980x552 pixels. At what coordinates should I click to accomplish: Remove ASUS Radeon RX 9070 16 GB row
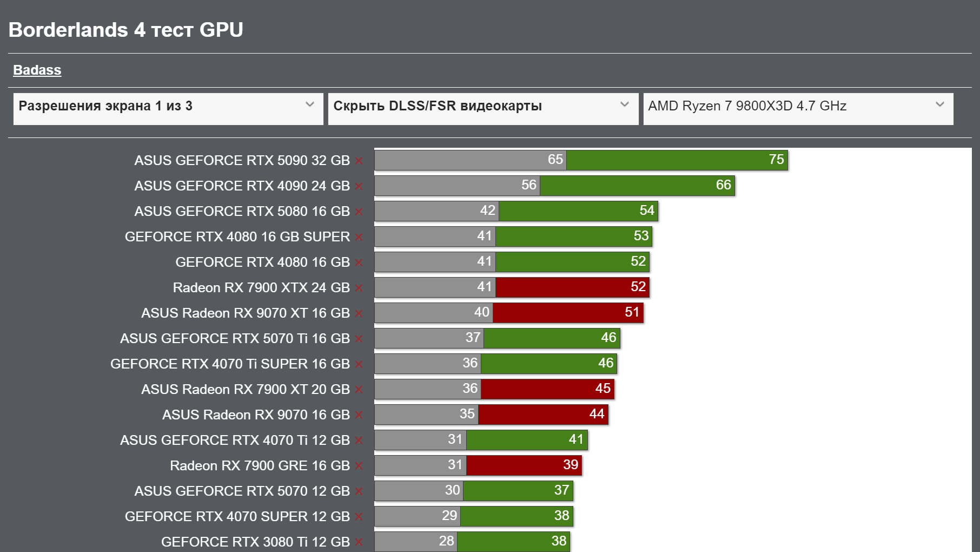359,415
